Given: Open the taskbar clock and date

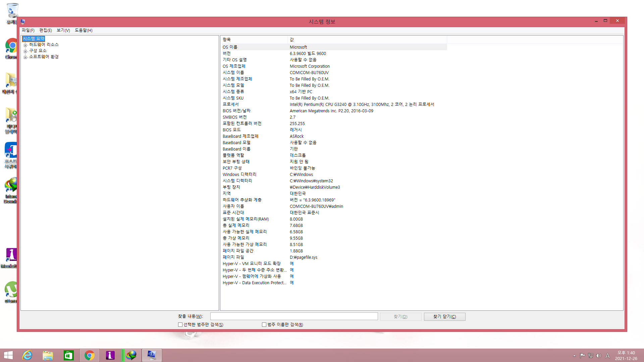Looking at the screenshot, I should point(626,356).
